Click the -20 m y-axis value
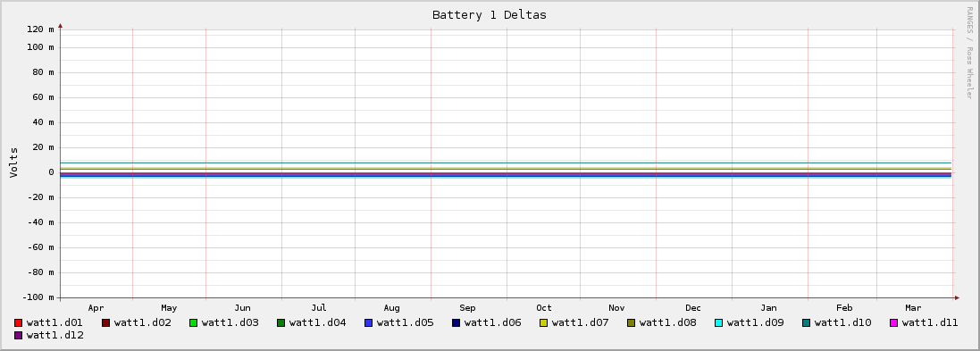This screenshot has width=980, height=351. coord(40,197)
